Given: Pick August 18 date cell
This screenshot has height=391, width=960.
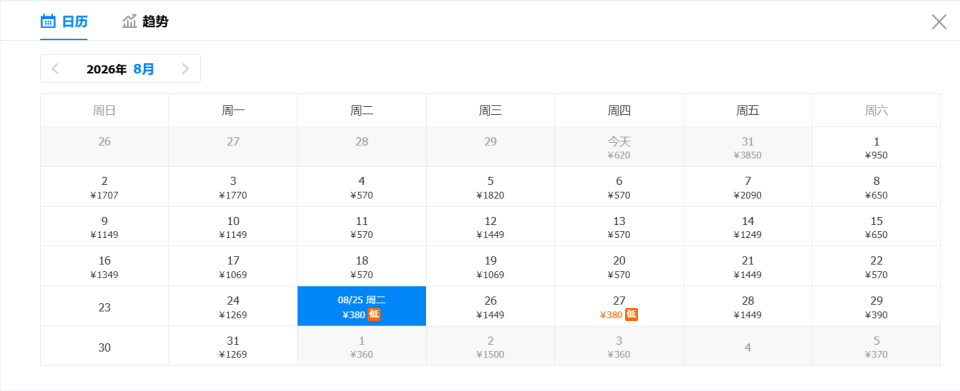Looking at the screenshot, I should [362, 266].
